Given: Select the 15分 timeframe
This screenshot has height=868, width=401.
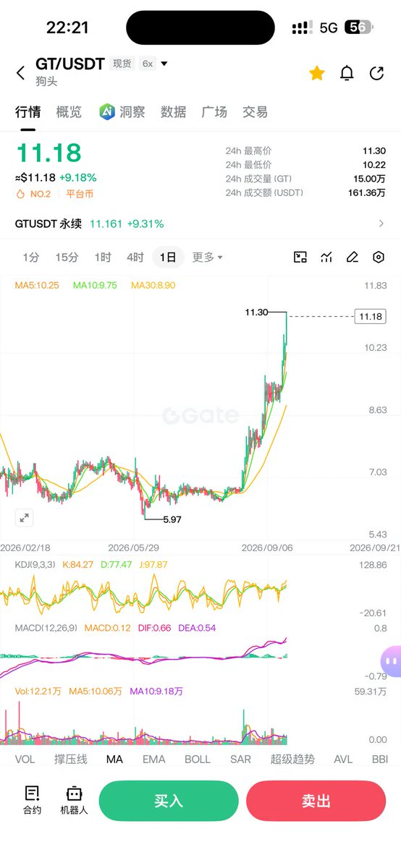Looking at the screenshot, I should 67,257.
